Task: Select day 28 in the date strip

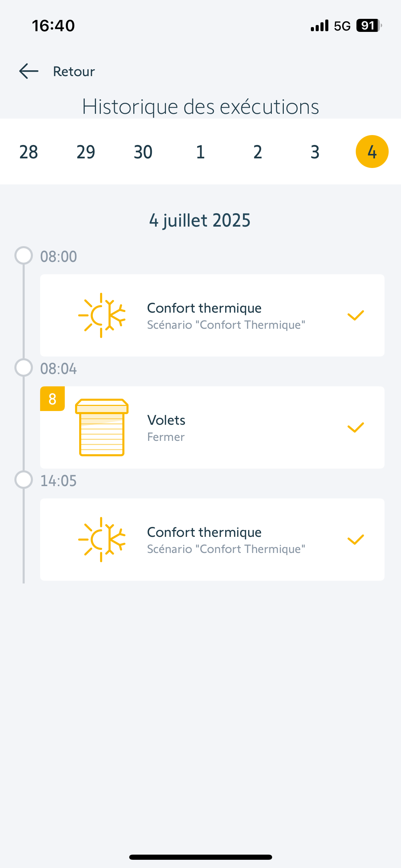Action: coord(29,152)
